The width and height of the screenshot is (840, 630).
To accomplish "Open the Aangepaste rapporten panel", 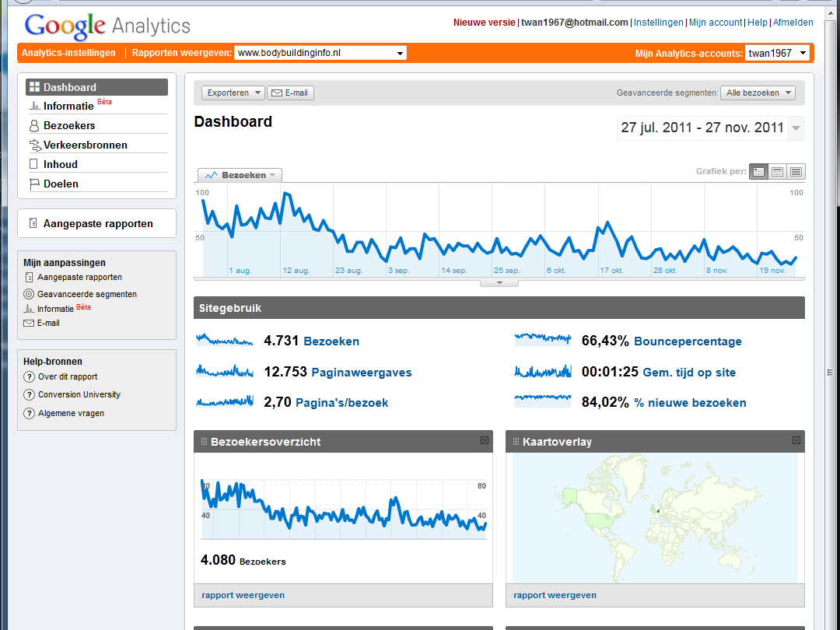I will (x=96, y=223).
